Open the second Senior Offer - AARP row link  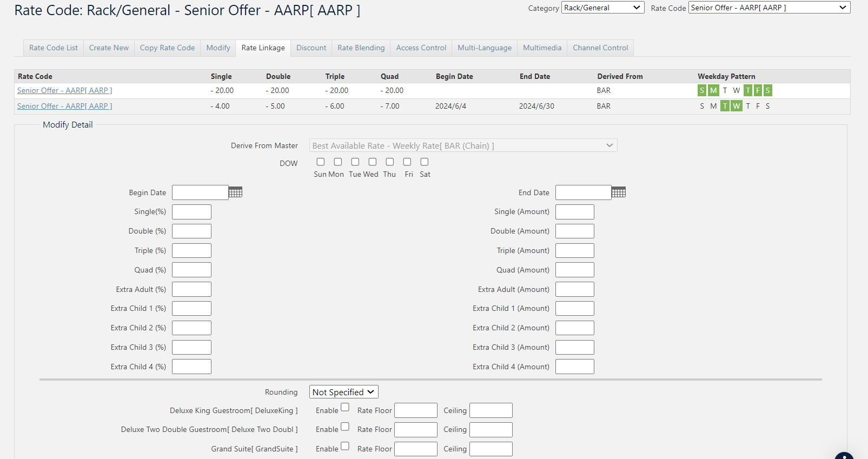(65, 106)
